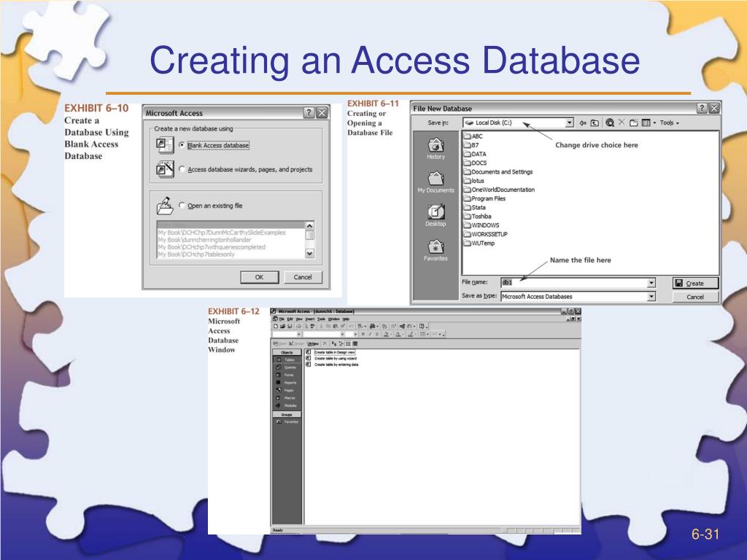This screenshot has height=560, width=747.
Task: Open the File menu in Access window
Action: [x=281, y=319]
